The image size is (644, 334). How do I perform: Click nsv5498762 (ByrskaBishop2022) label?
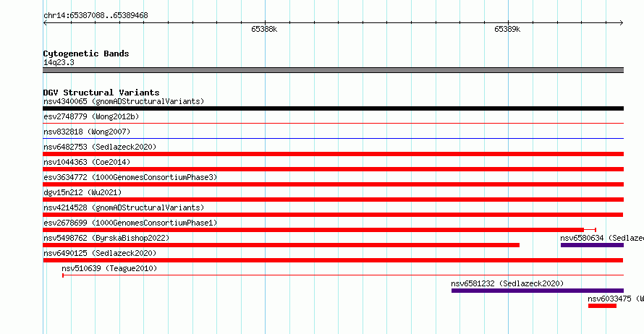[106, 238]
